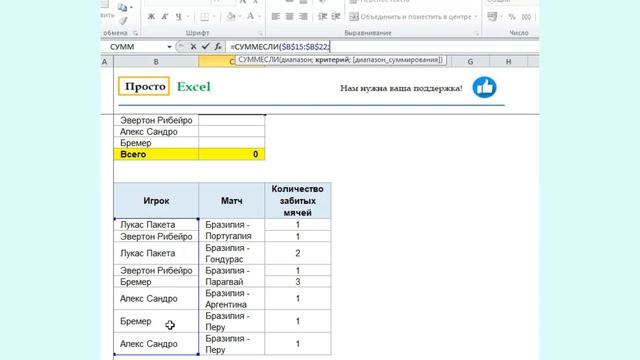Apply cell borders from the ribbon
This screenshot has height=360, width=640.
(x=204, y=17)
